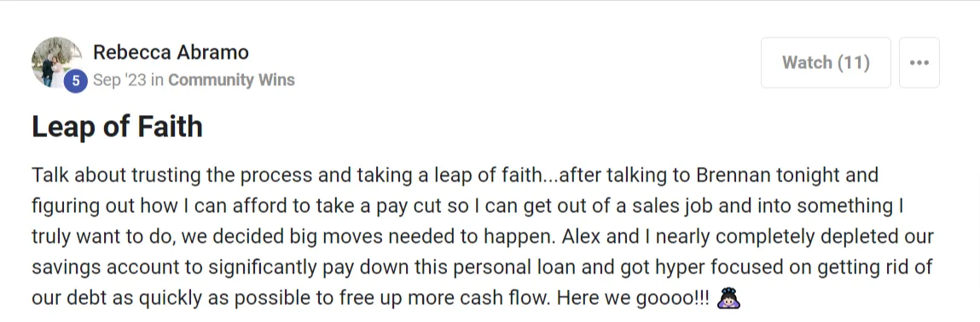Click the level 5 badge on avatar
This screenshot has height=322, width=980.
tap(76, 80)
